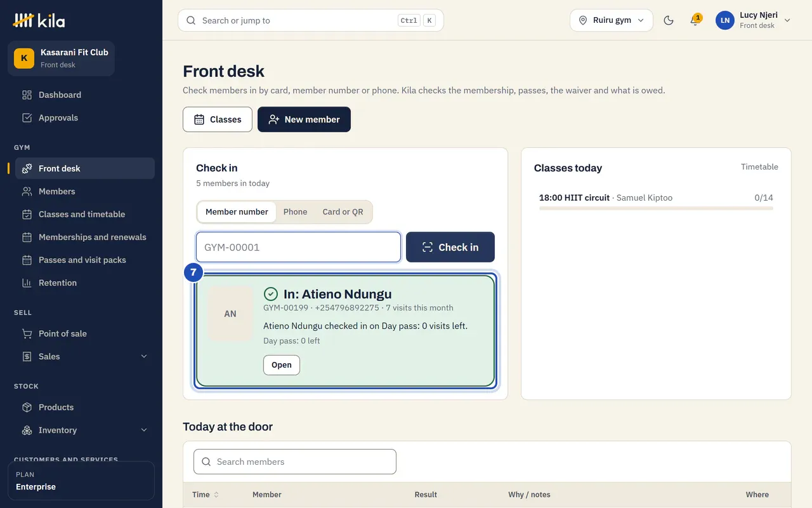
Task: Click the Approvals checkmark icon
Action: point(27,117)
